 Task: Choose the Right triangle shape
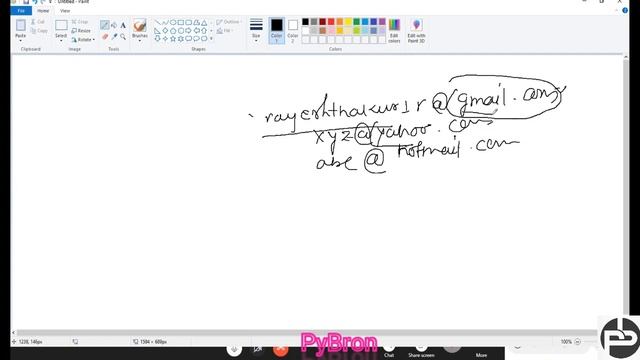point(158,31)
